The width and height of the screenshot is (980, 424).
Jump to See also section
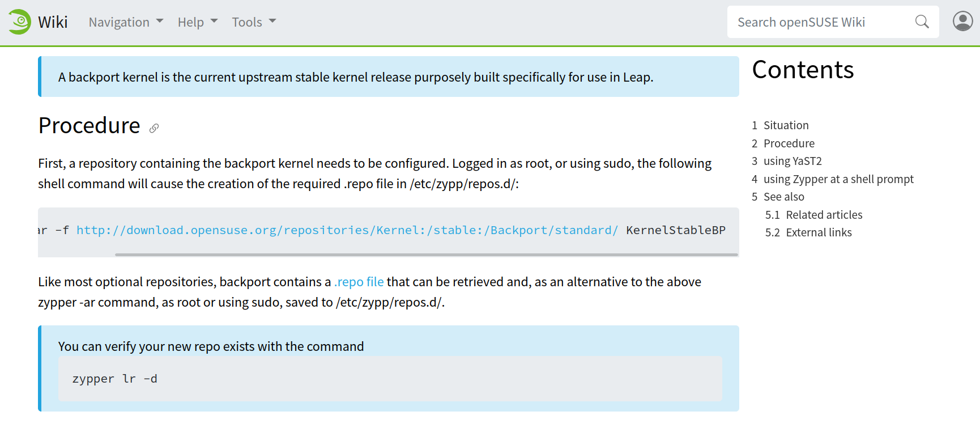[778, 197]
